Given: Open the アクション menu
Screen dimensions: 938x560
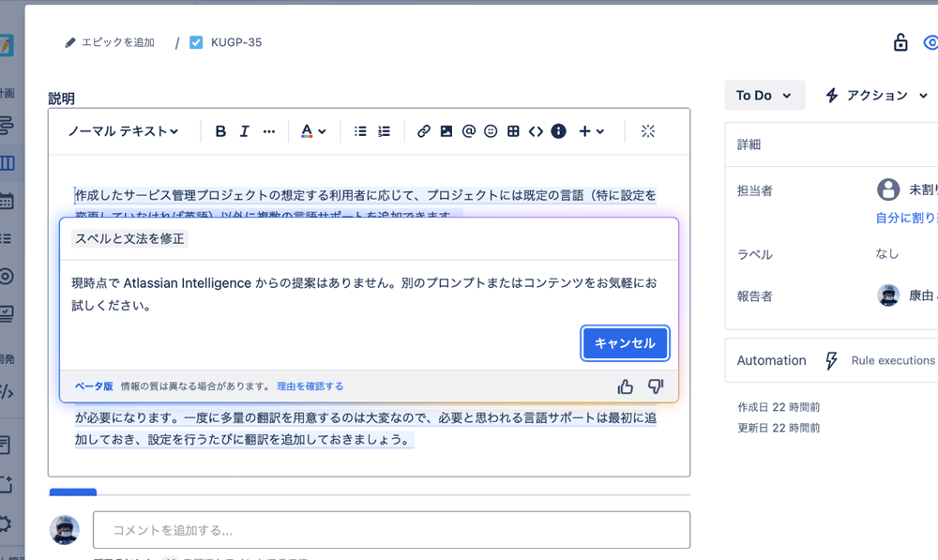Looking at the screenshot, I should 877,95.
